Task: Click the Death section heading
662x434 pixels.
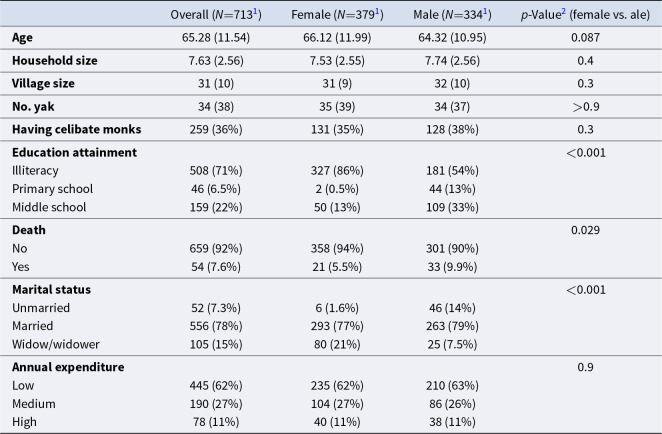Action: 29,230
